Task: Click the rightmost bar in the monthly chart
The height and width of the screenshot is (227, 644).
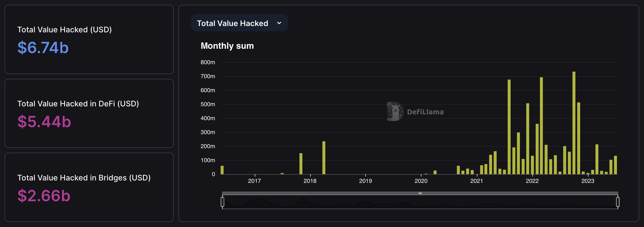Action: click(x=616, y=165)
